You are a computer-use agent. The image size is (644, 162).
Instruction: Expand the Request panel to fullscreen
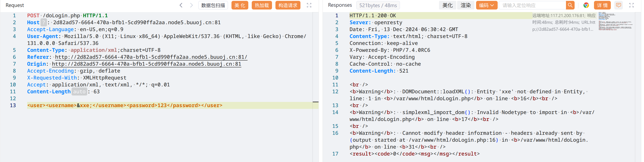point(309,5)
